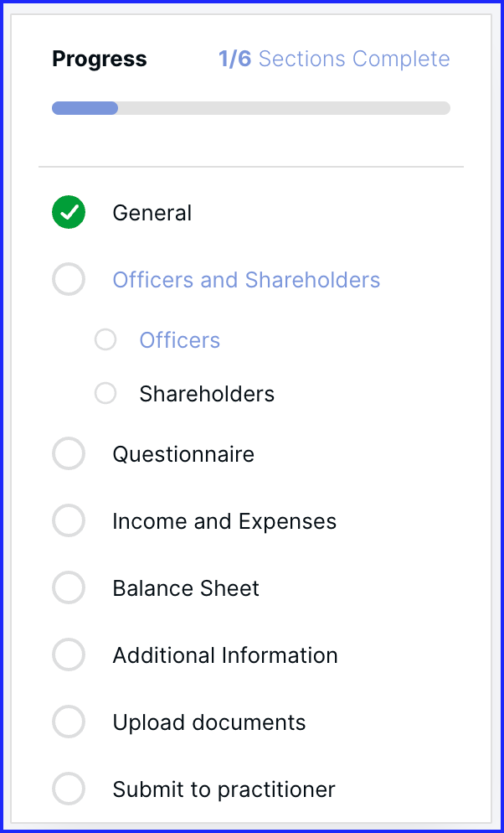This screenshot has width=504, height=833.
Task: Select the Income and Expenses section
Action: [x=224, y=521]
